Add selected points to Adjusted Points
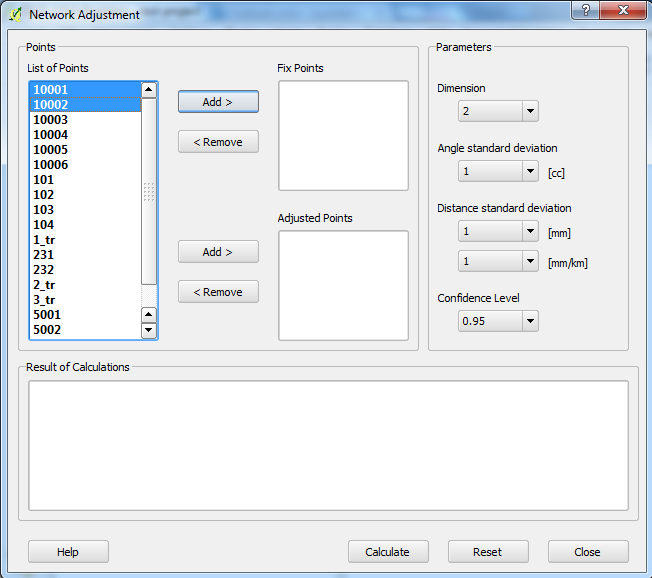652x578 pixels. click(x=218, y=252)
